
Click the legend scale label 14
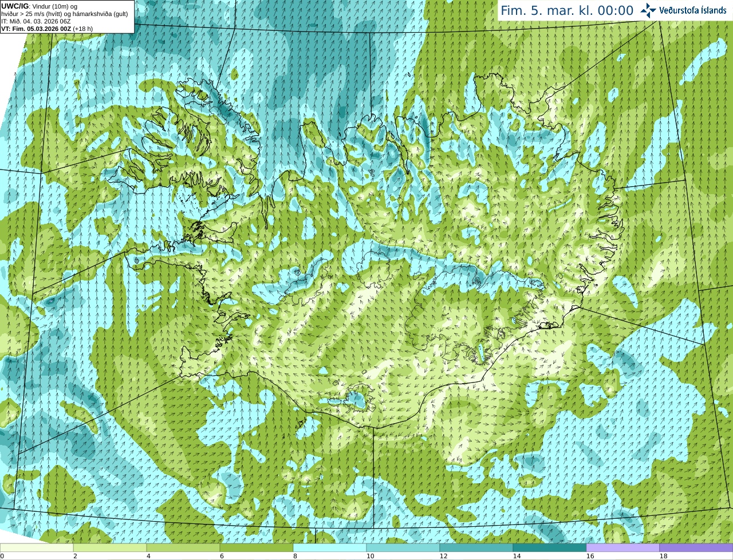[x=517, y=556]
